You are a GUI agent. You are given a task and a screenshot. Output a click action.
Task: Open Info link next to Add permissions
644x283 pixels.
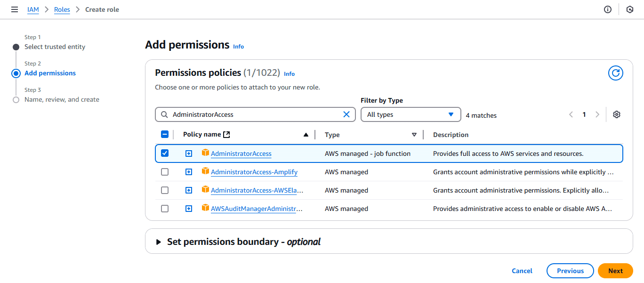(x=239, y=47)
